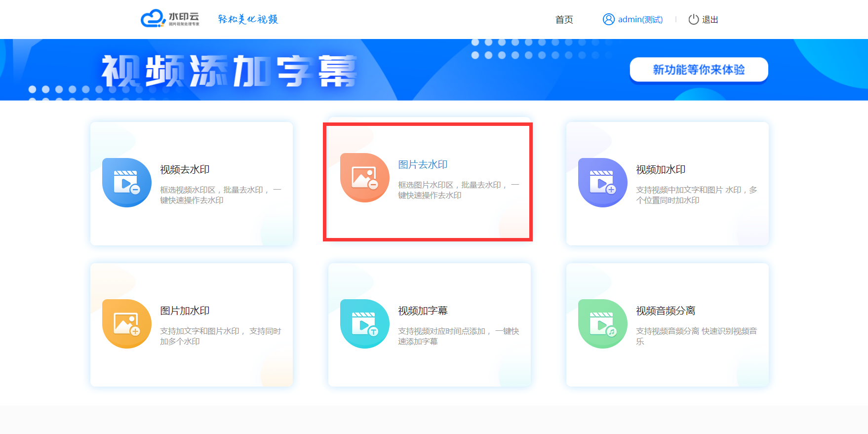Click the 视频添加字幕 banner headline
The height and width of the screenshot is (434, 868).
click(229, 71)
